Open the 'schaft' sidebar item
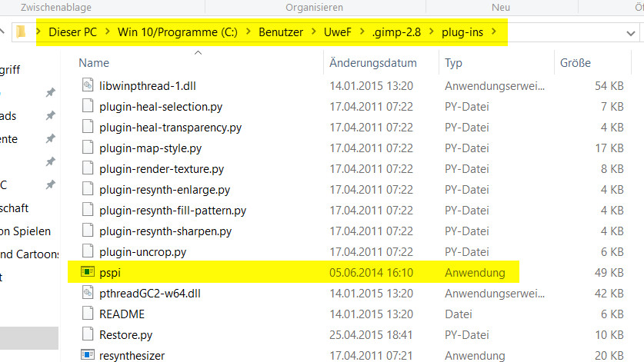The height and width of the screenshot is (362, 644). [15, 208]
